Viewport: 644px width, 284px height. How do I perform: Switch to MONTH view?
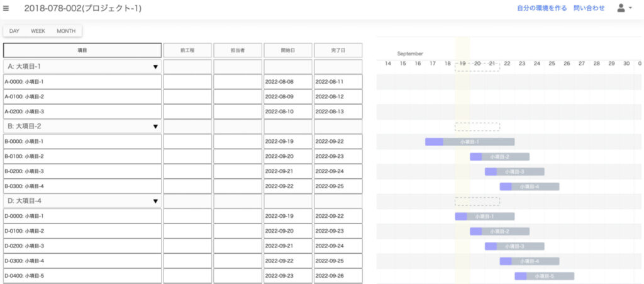click(66, 31)
